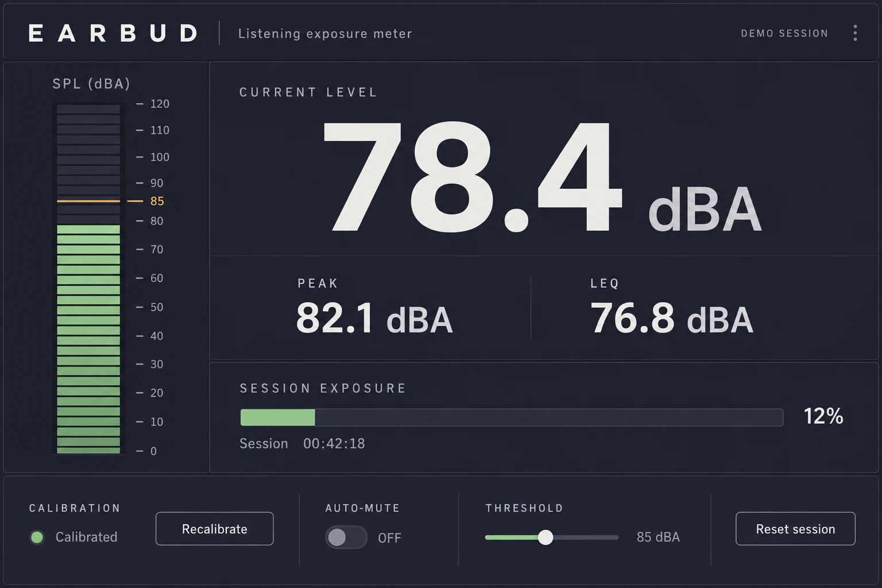Screen dimensions: 882x588
Task: Click the Current Level heading
Action: [308, 92]
